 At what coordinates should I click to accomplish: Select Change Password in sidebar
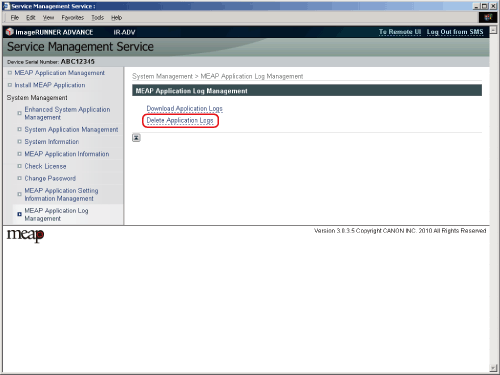50,178
